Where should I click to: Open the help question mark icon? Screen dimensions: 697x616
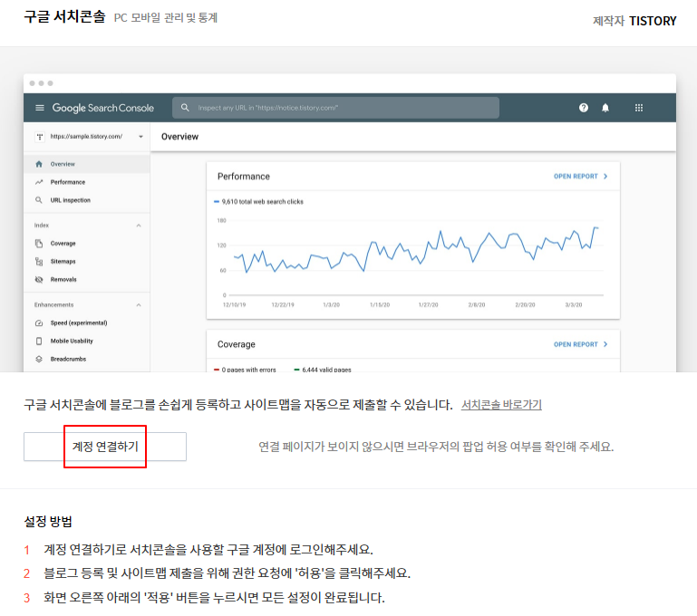pyautogui.click(x=584, y=108)
